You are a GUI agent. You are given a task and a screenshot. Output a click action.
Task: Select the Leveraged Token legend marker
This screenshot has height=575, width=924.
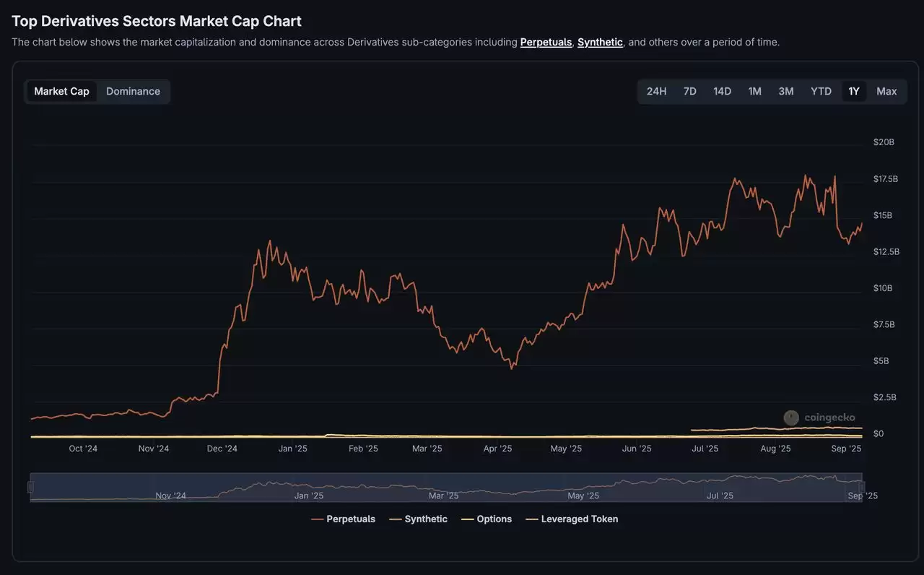(x=532, y=518)
